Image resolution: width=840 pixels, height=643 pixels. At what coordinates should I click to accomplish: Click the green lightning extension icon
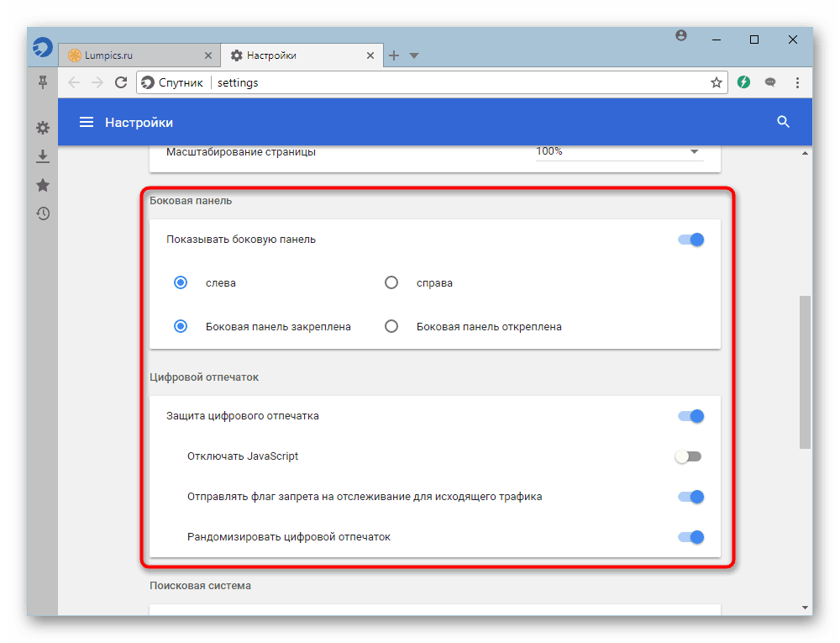tap(743, 82)
